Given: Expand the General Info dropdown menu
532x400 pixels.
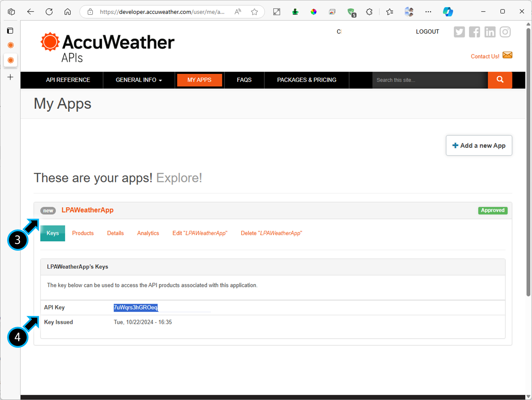Looking at the screenshot, I should [x=139, y=80].
